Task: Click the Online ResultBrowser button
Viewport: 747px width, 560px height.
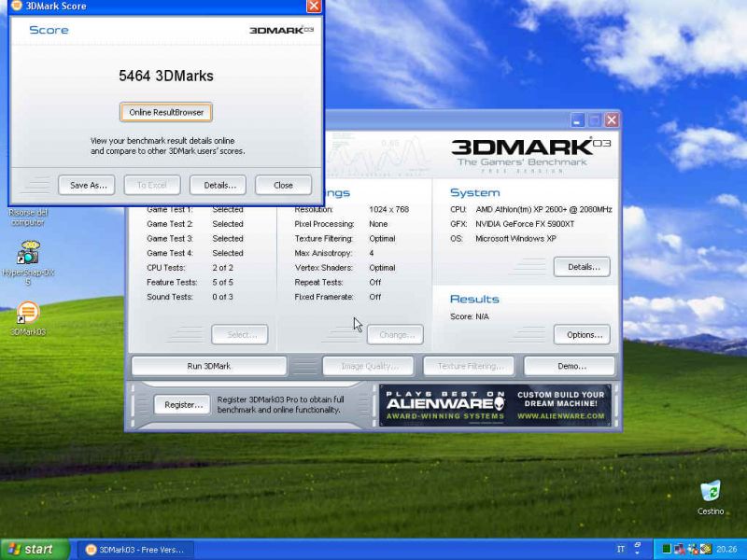Action: pos(166,112)
